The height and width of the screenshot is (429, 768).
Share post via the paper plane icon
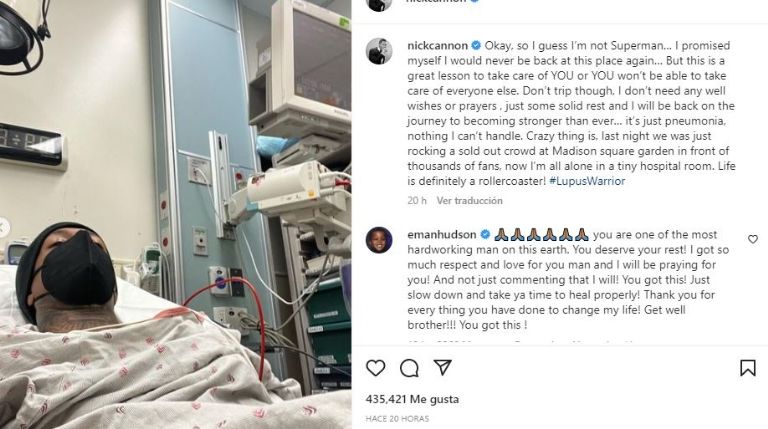pyautogui.click(x=442, y=367)
